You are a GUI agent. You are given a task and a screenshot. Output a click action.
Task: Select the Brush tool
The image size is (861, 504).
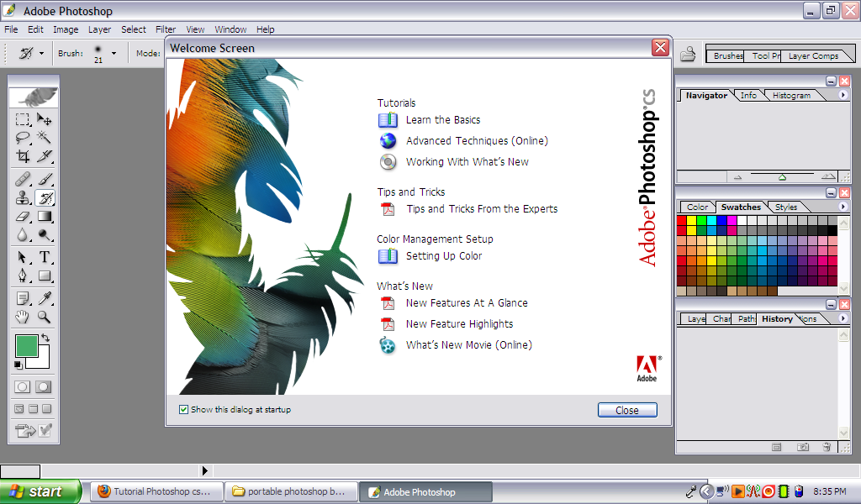tap(44, 179)
